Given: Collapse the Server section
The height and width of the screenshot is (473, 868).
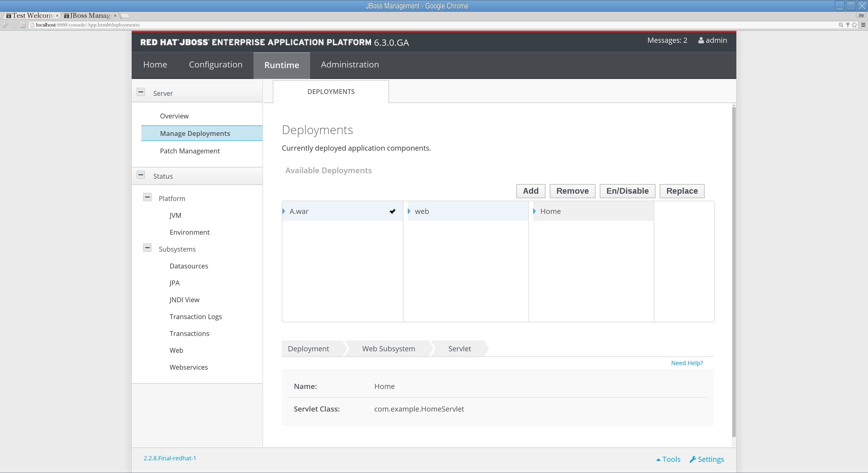Looking at the screenshot, I should coord(141,92).
